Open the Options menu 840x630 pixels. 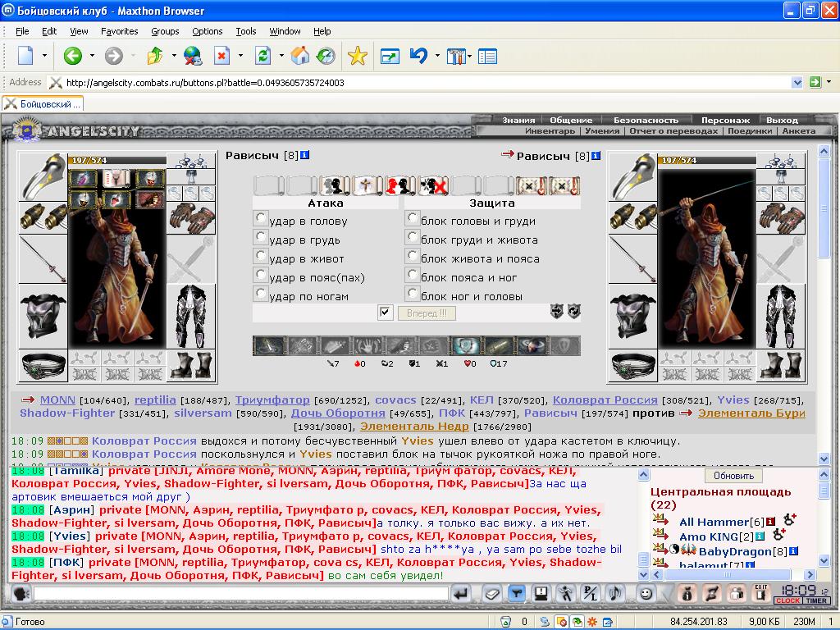click(x=208, y=31)
